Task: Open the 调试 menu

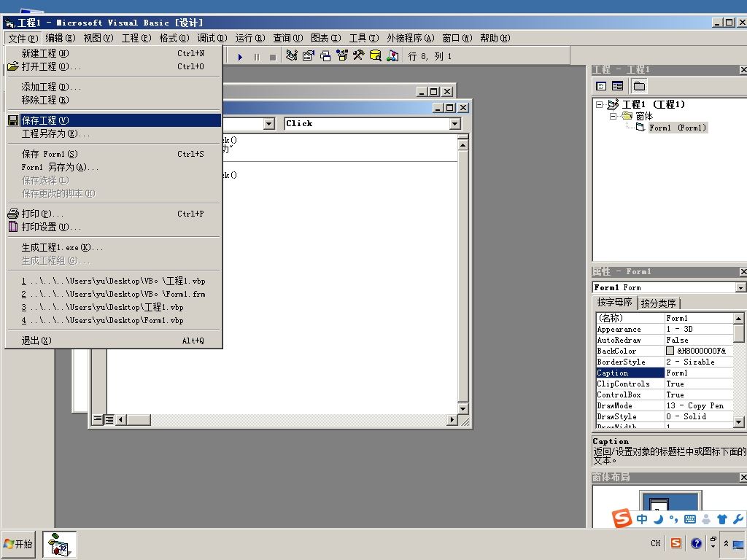Action: point(212,38)
